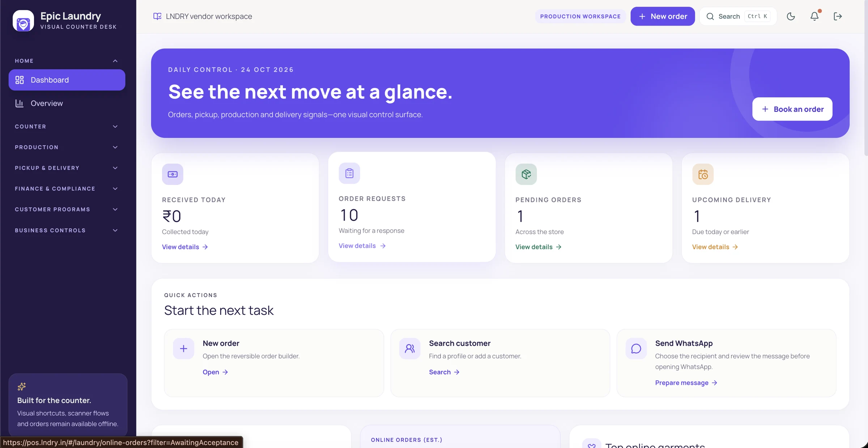The image size is (868, 448).
Task: Click PRODUCTION WORKSPACE badge
Action: [580, 16]
